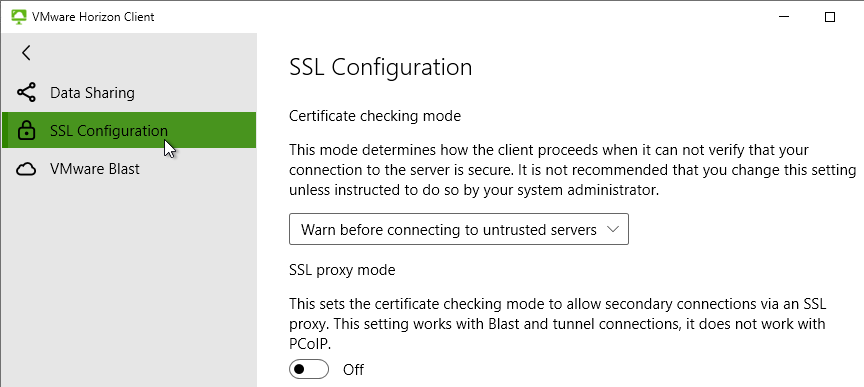The width and height of the screenshot is (864, 387).
Task: Toggle the SSL proxy mode switch
Action: (309, 369)
